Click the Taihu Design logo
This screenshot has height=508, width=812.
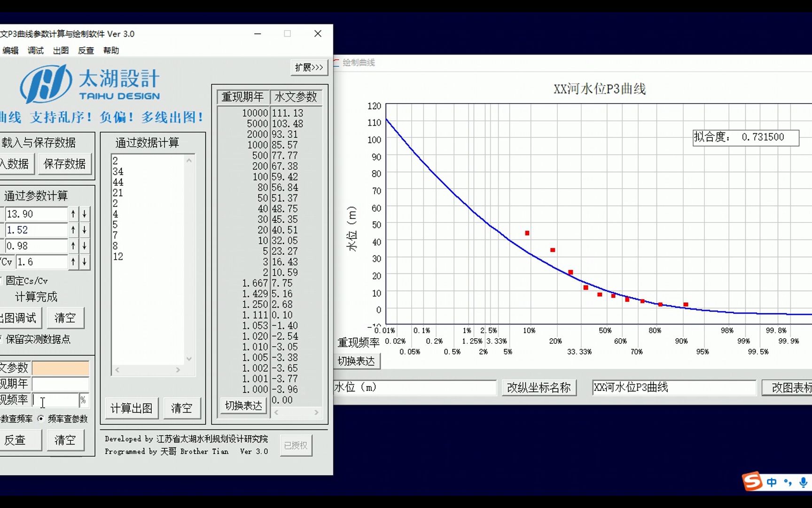pyautogui.click(x=90, y=84)
